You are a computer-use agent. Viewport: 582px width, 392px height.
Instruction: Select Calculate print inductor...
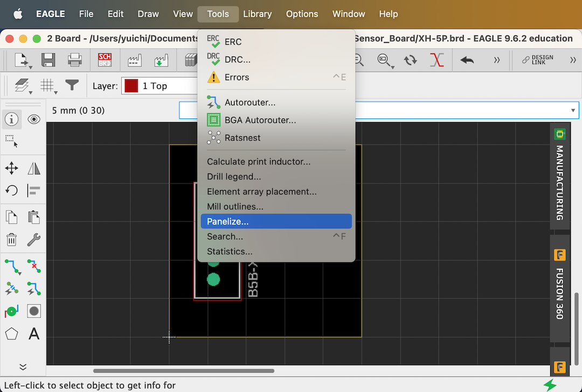click(276, 162)
